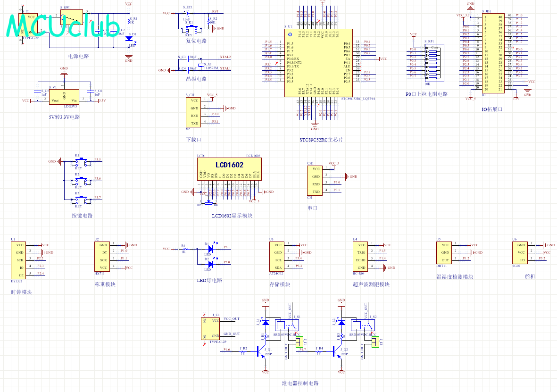This screenshot has width=557, height=392.
Task: Select the S_RP1 pull-up resistor pack
Action: point(434,63)
